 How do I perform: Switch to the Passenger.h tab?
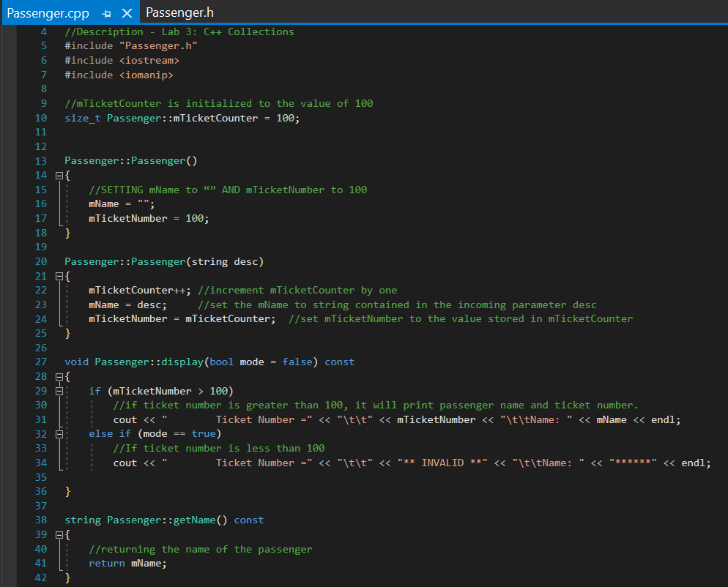tap(179, 12)
